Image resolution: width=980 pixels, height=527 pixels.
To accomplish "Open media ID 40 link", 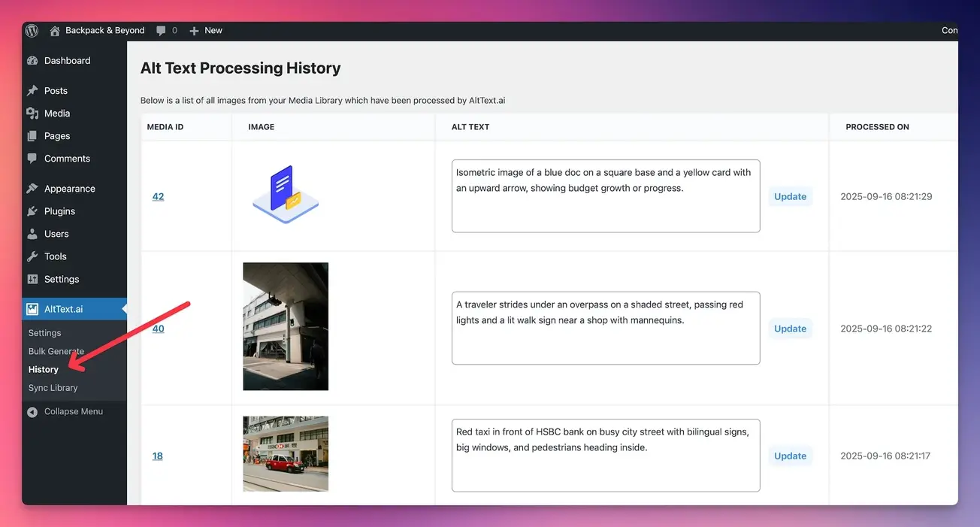I will [x=158, y=329].
